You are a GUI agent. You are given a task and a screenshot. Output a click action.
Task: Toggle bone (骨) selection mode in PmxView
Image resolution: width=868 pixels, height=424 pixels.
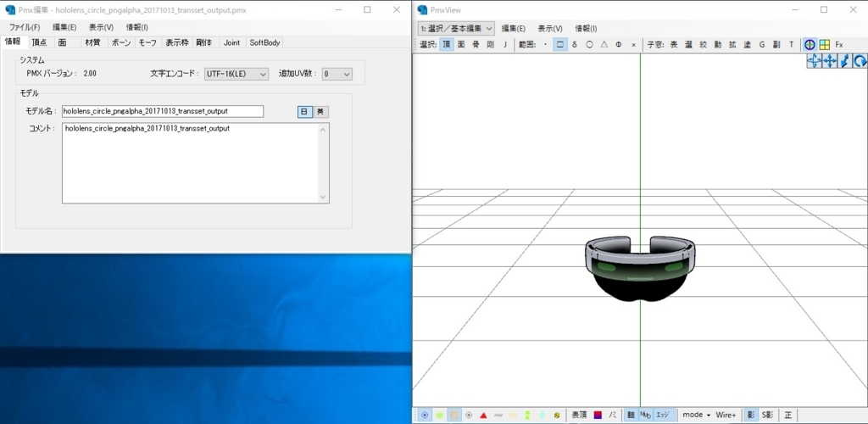coord(476,45)
